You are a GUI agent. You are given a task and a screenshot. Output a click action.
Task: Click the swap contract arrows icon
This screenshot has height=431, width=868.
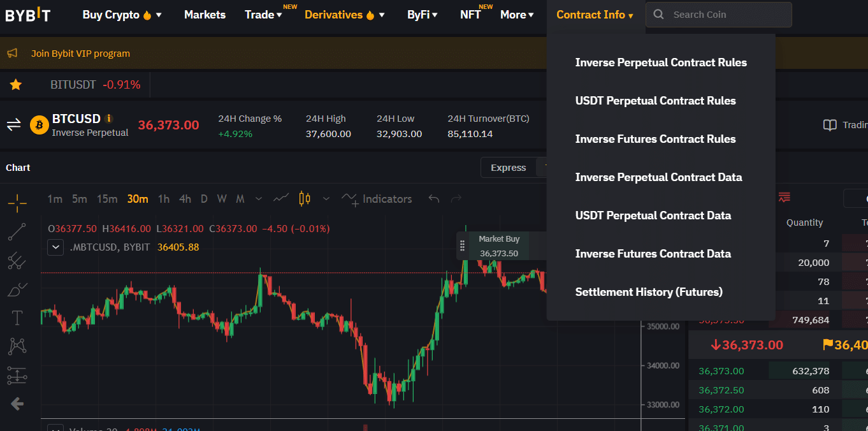14,124
